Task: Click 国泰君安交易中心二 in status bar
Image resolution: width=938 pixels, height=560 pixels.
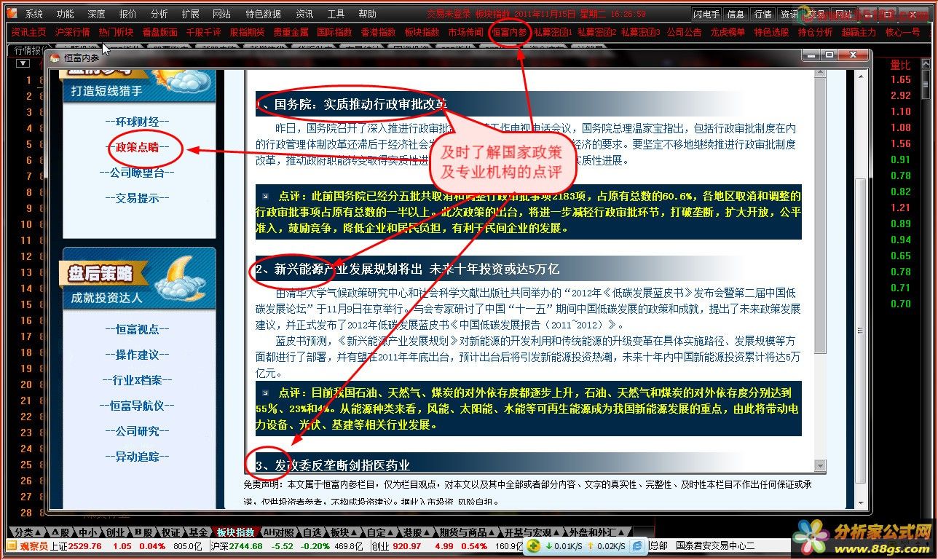Action: pos(715,546)
